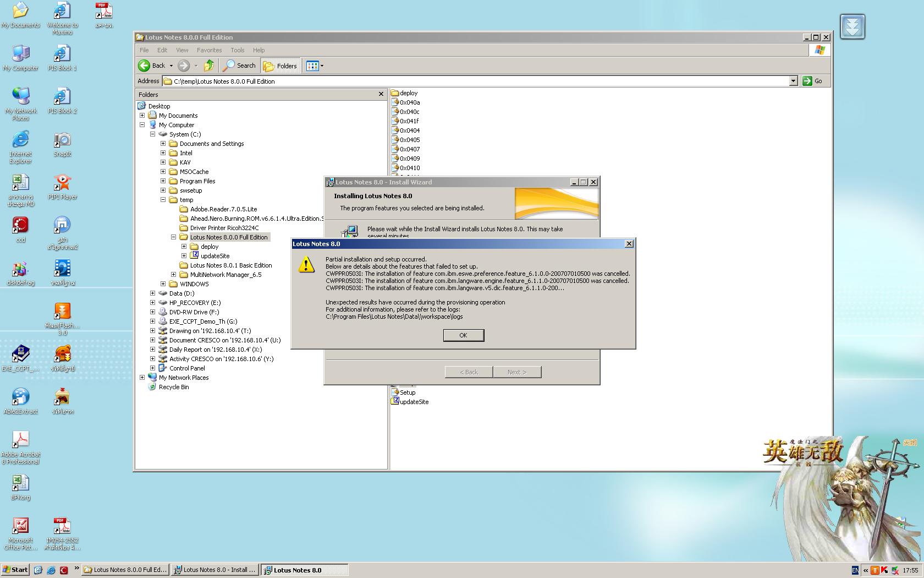
Task: Switch to Lotus Notes 8.0.0 Full Ed taskbar item
Action: click(x=125, y=570)
